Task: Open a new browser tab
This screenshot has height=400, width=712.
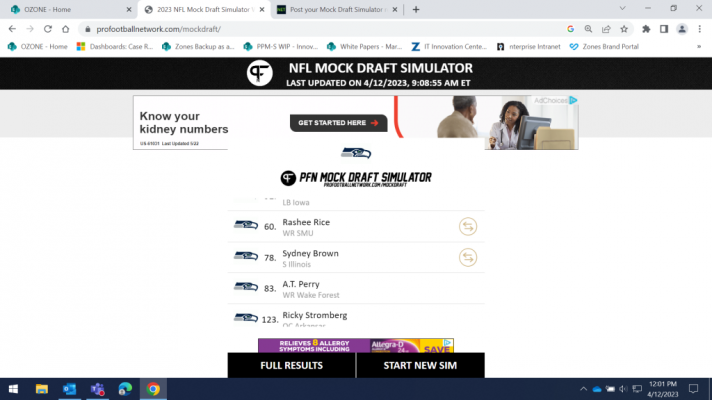Action: (416, 10)
